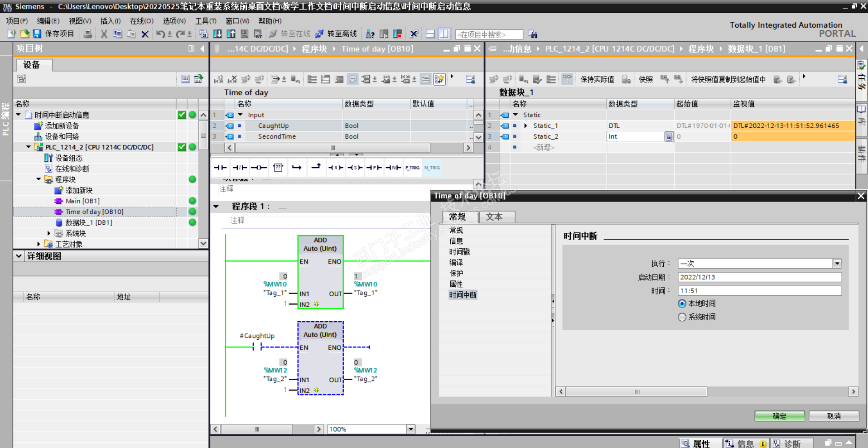868x448 pixels.
Task: Expand the 工艺对象 folder
Action: (39, 244)
